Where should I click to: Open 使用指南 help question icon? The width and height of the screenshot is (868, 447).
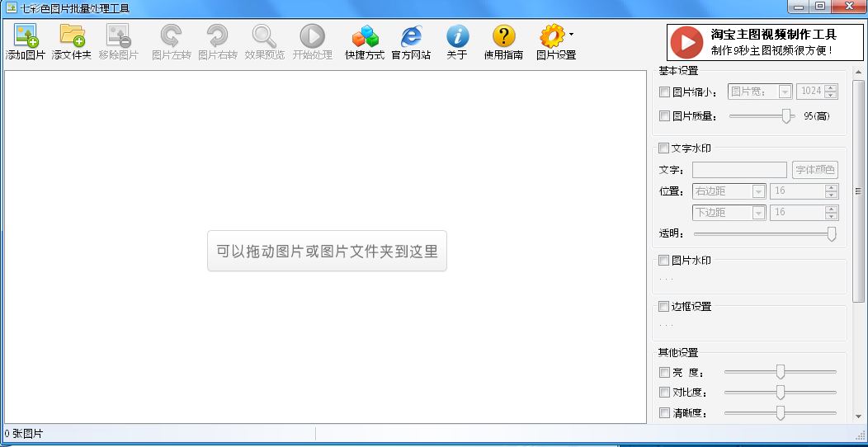(x=504, y=36)
